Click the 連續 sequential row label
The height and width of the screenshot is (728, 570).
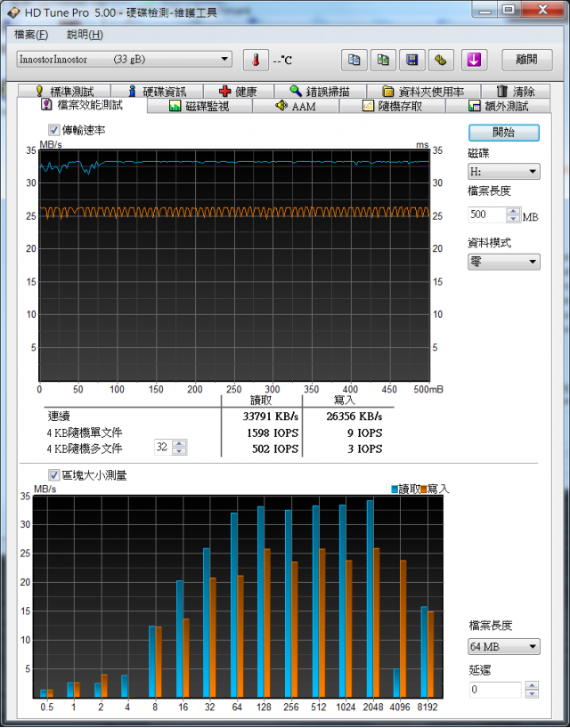tap(59, 416)
